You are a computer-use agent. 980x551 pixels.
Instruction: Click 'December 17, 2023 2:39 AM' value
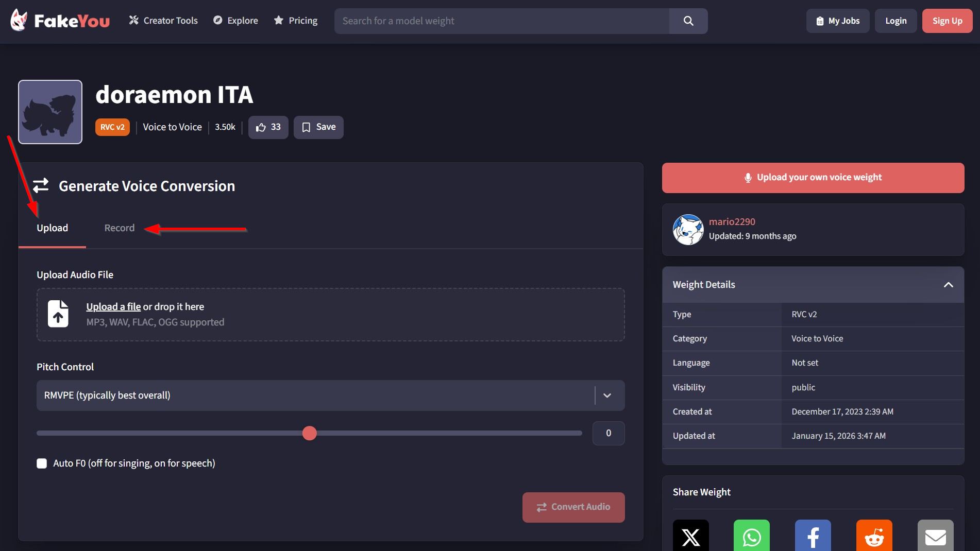842,412
